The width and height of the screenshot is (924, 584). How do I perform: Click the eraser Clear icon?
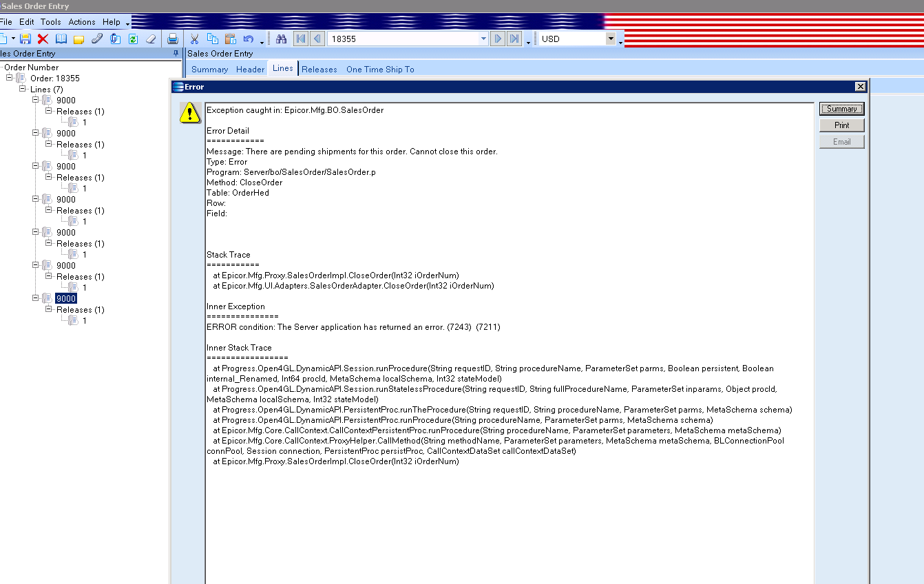[151, 39]
